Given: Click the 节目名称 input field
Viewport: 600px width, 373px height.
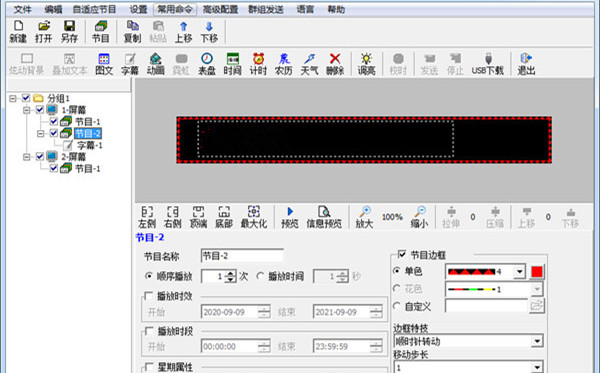Looking at the screenshot, I should coord(242,256).
